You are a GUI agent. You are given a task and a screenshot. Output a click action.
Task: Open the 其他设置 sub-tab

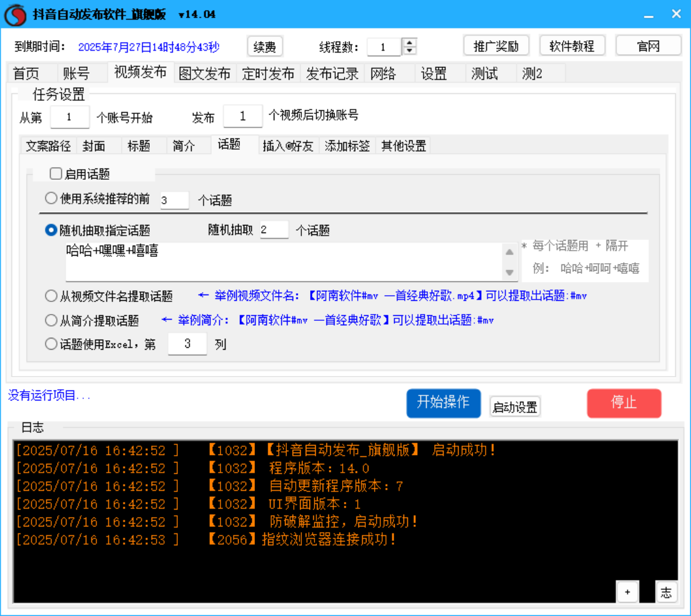point(403,145)
